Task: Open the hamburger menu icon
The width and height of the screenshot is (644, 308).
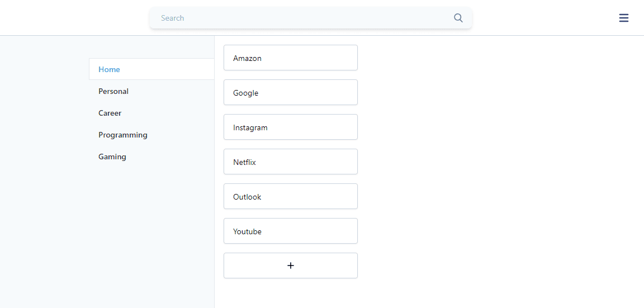Action: coord(624,18)
